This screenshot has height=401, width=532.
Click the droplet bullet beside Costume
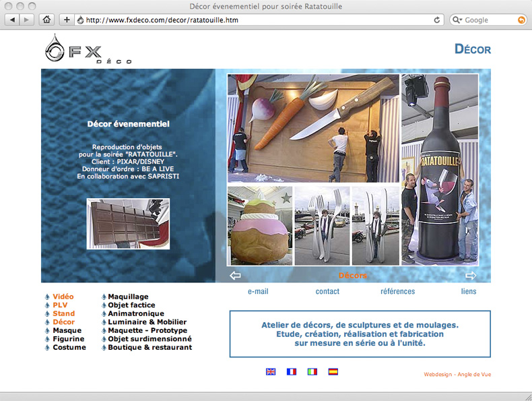coord(47,348)
